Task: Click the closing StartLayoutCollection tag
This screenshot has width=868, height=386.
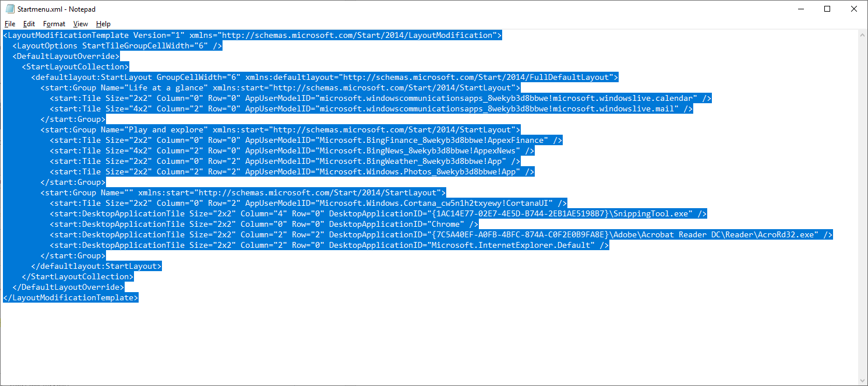Action: (77, 277)
